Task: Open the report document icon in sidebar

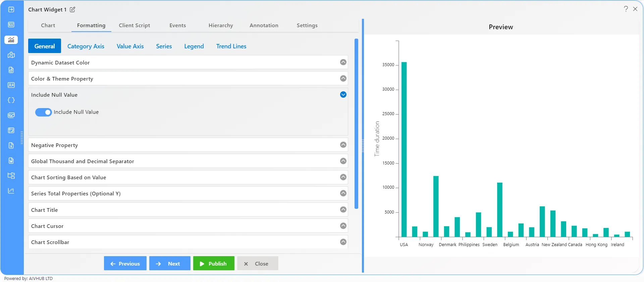Action: point(11,70)
